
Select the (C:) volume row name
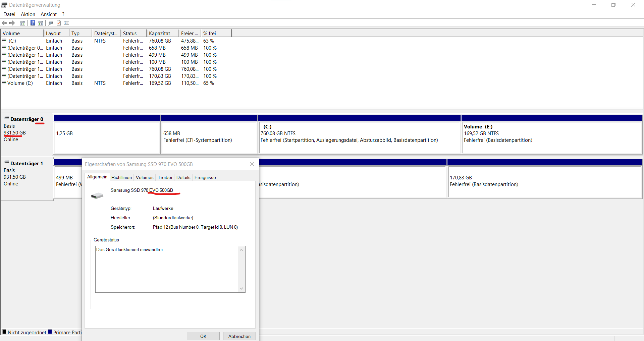(12, 41)
